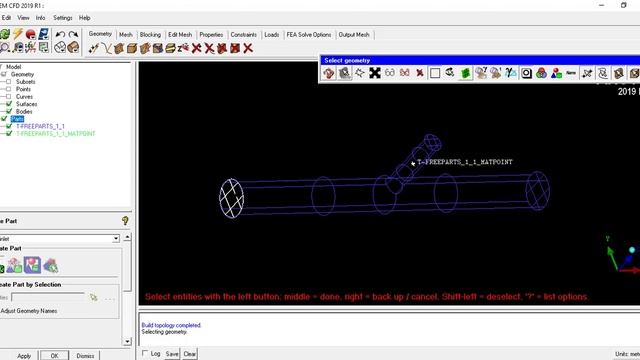Viewport: 640px width, 360px height.
Task: Open the Settings menu
Action: (62, 18)
